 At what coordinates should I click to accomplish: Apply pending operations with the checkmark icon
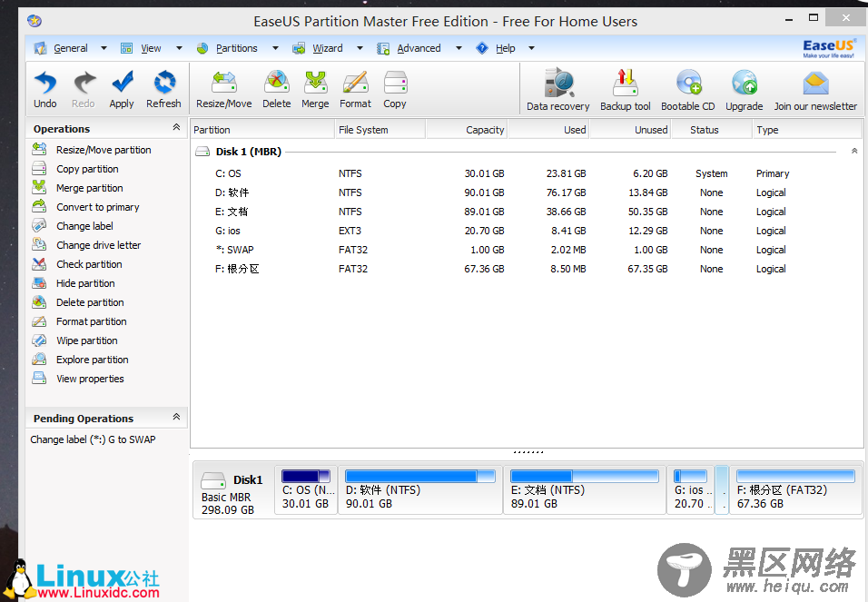(122, 83)
